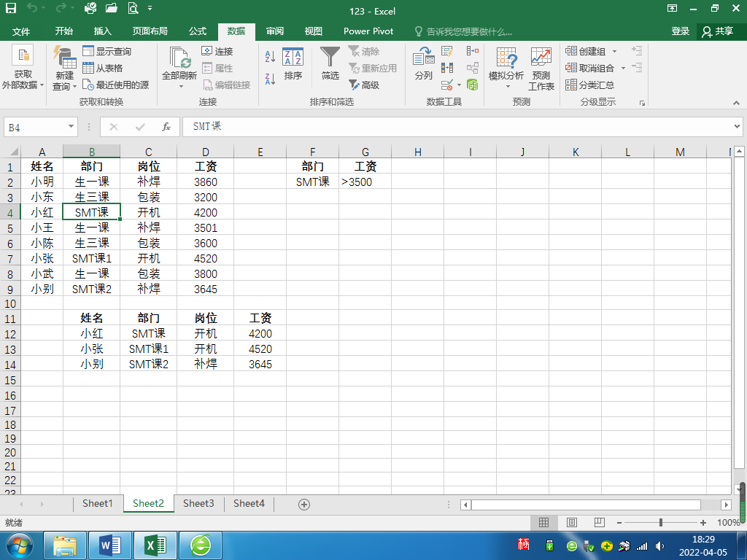
Task: Click Forecast Sheet (预测工作表)
Action: [x=541, y=68]
